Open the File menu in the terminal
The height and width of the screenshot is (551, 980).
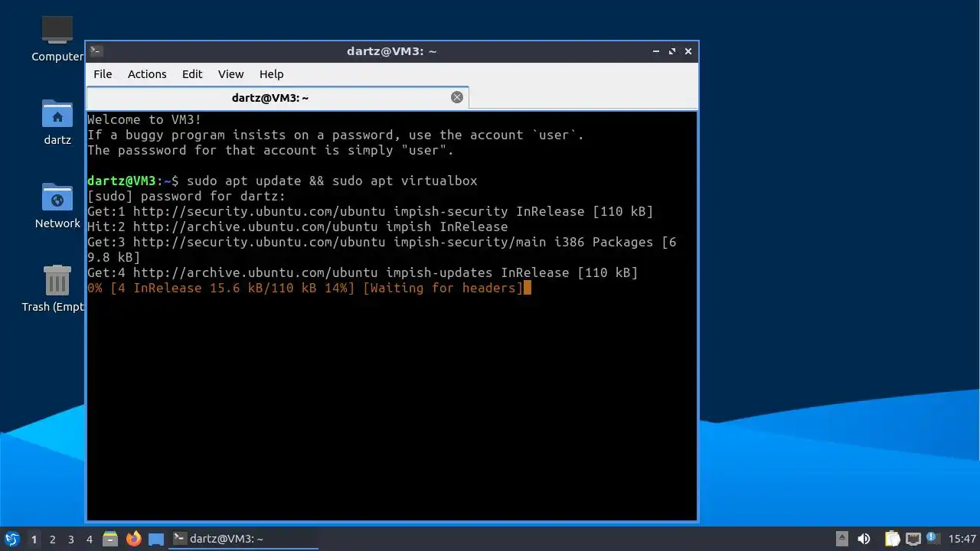coord(103,74)
